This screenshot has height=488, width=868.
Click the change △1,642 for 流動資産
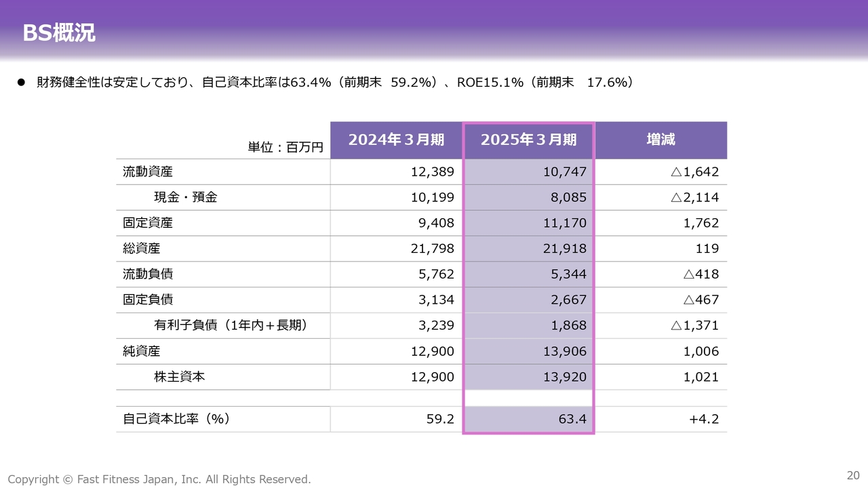pyautogui.click(x=694, y=171)
